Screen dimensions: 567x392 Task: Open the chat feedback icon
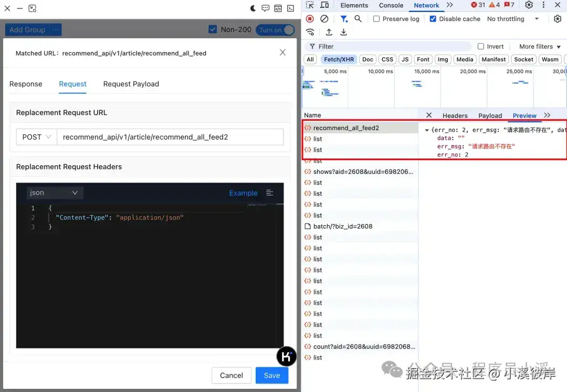coord(266,8)
